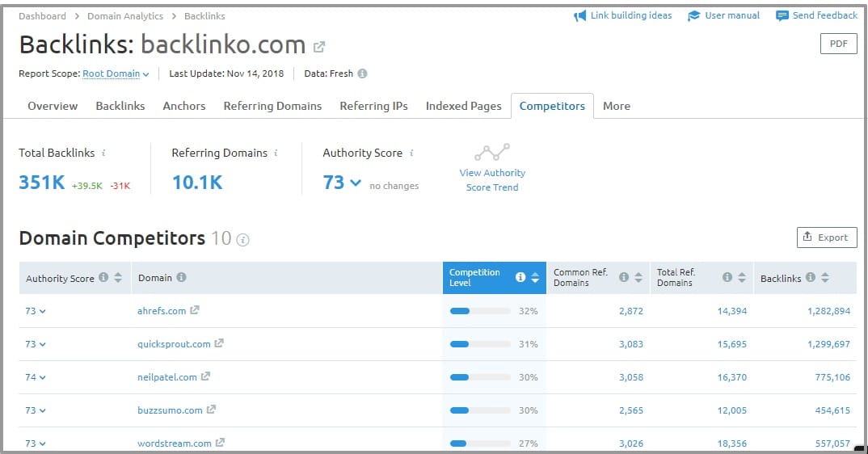Open quicksprout.com external link icon
The width and height of the screenshot is (868, 454).
pyautogui.click(x=219, y=343)
